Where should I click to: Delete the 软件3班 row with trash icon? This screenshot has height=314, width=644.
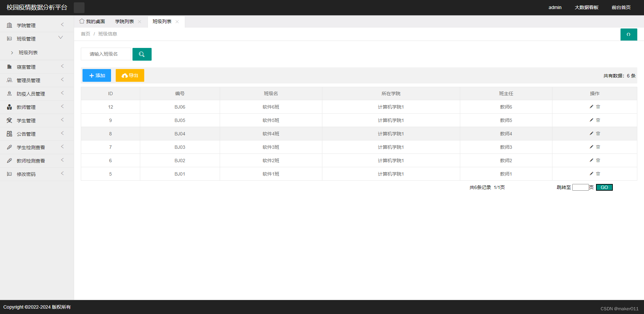tap(598, 147)
